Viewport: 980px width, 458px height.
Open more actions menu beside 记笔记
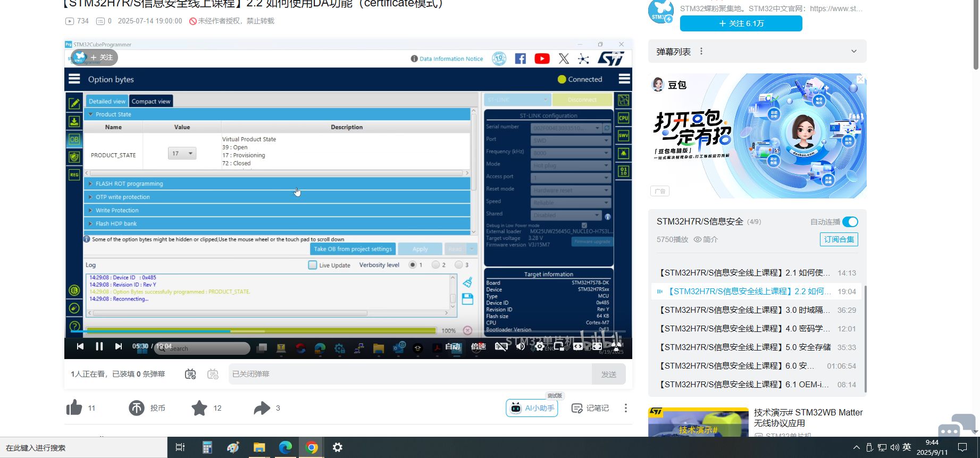coord(626,408)
